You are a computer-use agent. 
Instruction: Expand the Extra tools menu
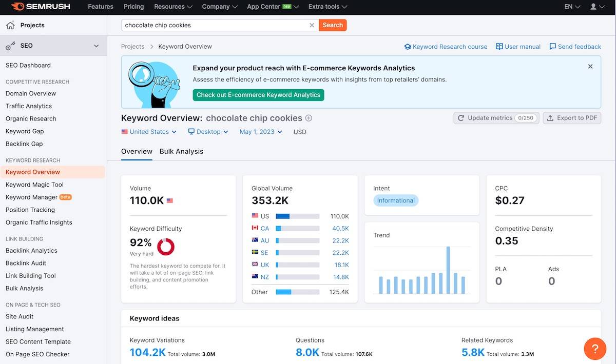point(328,7)
